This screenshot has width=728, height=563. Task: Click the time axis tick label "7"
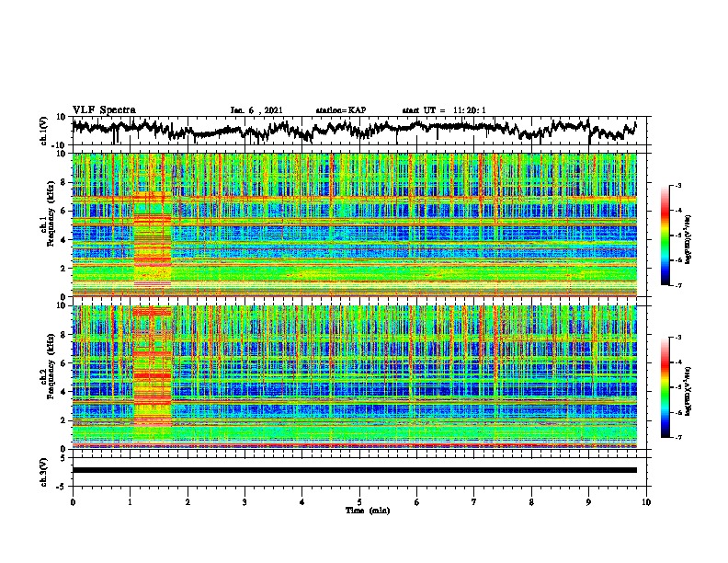click(474, 502)
